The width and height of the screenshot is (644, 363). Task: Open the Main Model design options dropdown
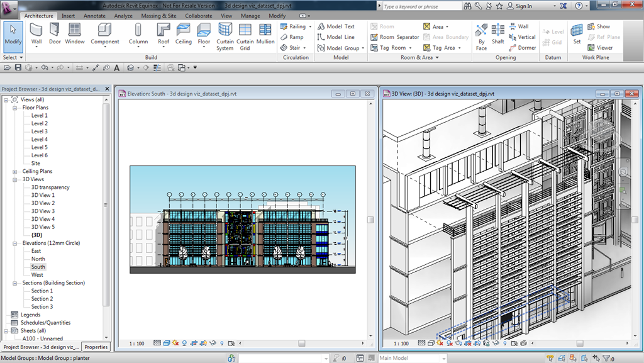[x=442, y=358]
